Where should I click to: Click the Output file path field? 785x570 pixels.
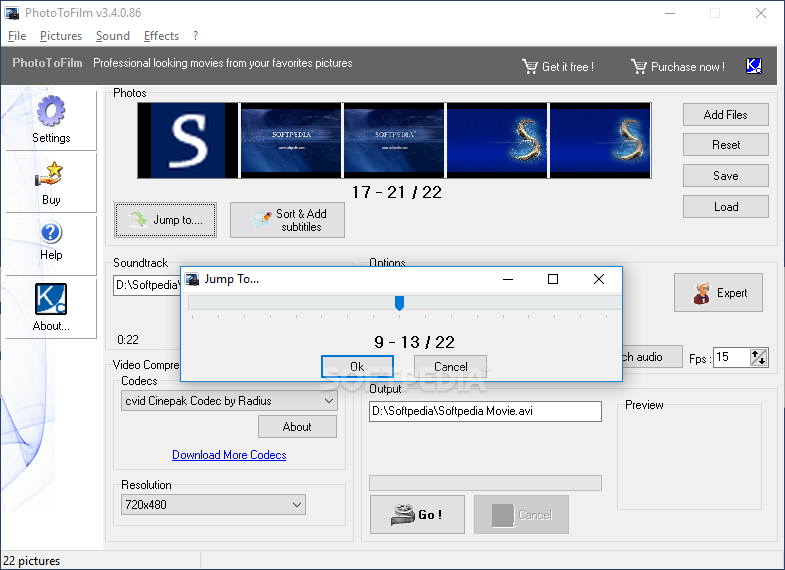[x=486, y=411]
